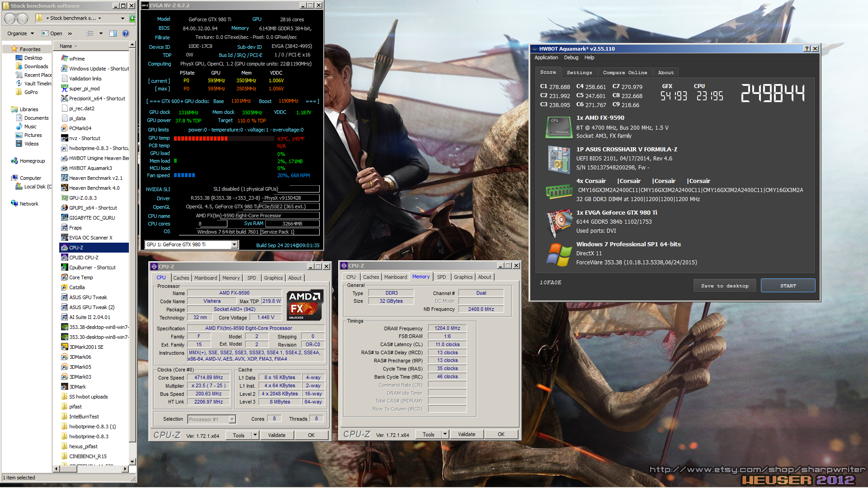Image resolution: width=868 pixels, height=488 pixels.
Task: Click the Explorer help question mark icon
Action: 126,33
